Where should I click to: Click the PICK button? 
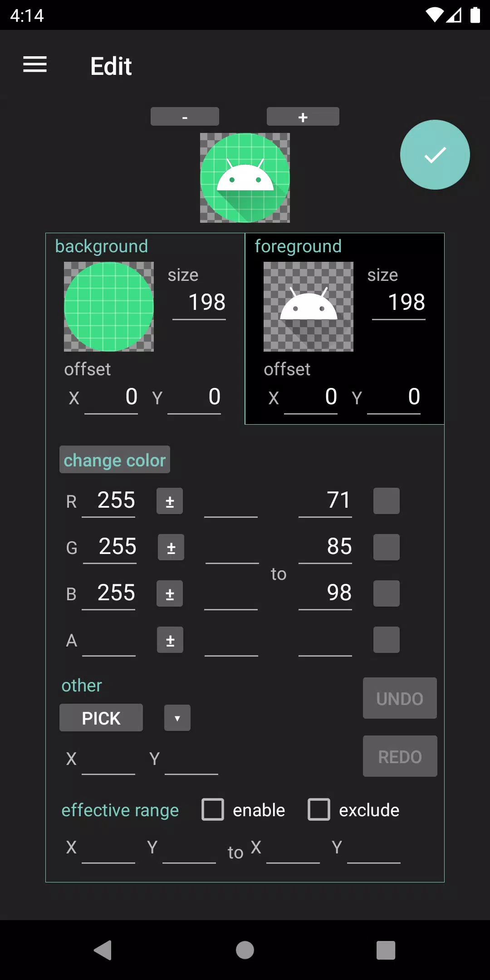pos(101,718)
